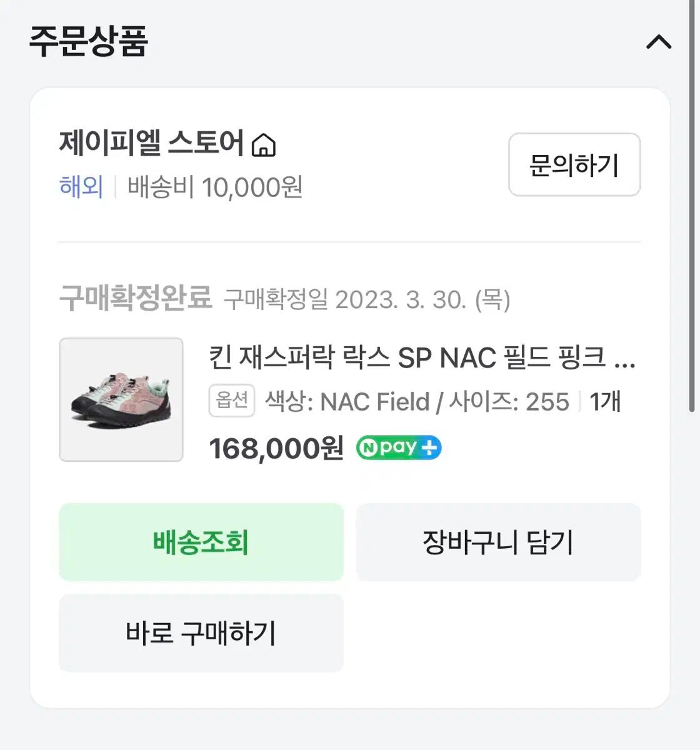The height and width of the screenshot is (750, 700).
Task: Click the 1개 quantity text
Action: [x=605, y=402]
